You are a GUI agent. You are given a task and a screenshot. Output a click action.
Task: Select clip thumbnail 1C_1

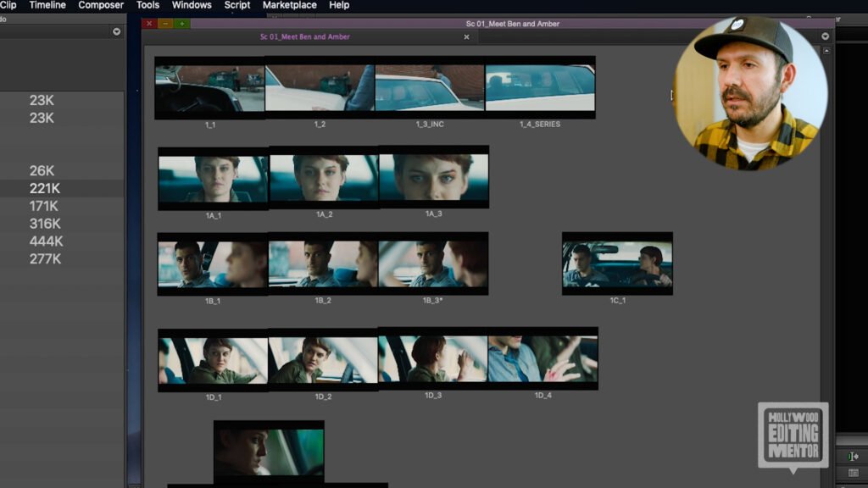(617, 263)
